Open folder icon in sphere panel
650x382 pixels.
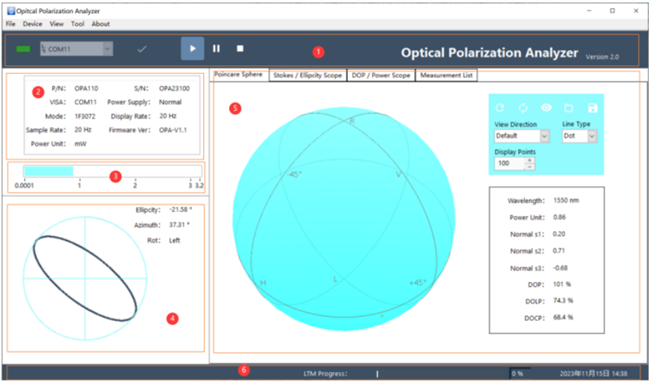(x=569, y=108)
